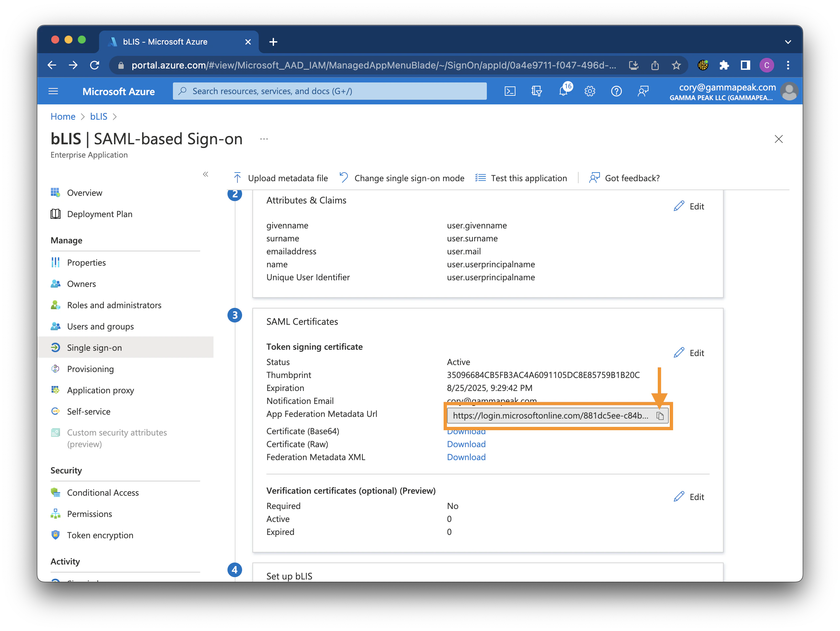This screenshot has width=840, height=631.
Task: Download the Federation Metadata XML
Action: click(x=466, y=457)
